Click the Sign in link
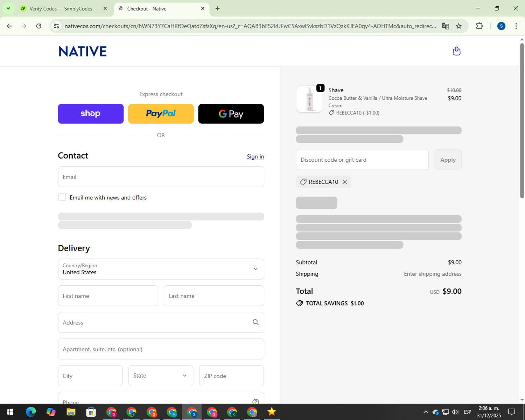This screenshot has height=420, width=525. 255,156
